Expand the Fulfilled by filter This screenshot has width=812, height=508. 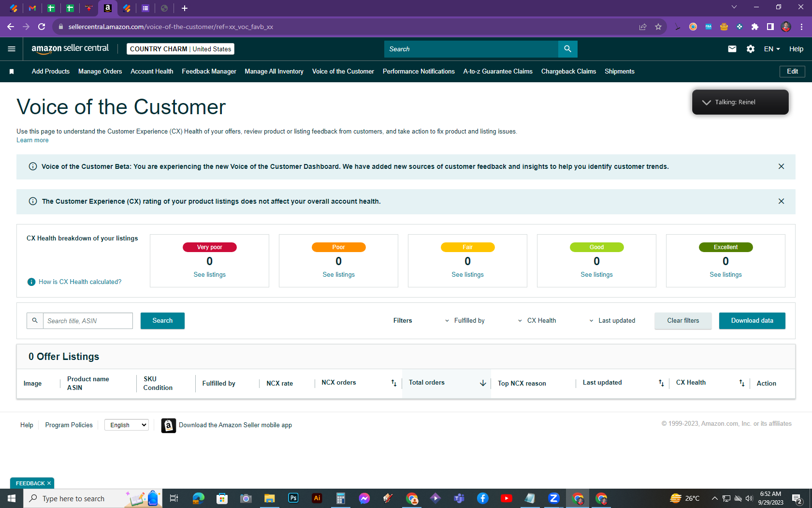point(465,321)
